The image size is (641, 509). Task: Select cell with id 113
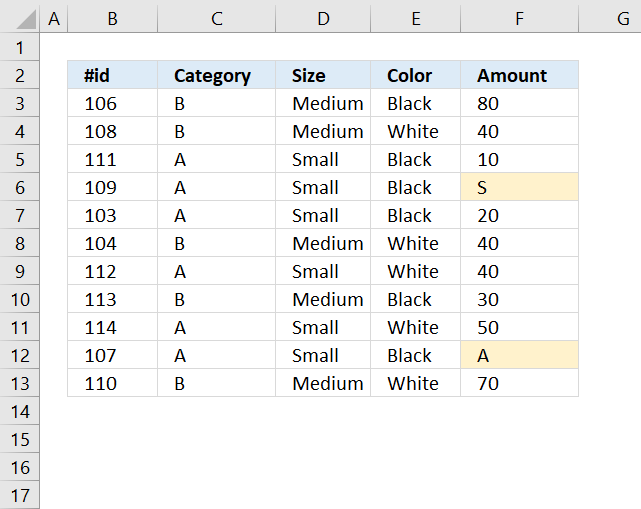click(x=112, y=299)
